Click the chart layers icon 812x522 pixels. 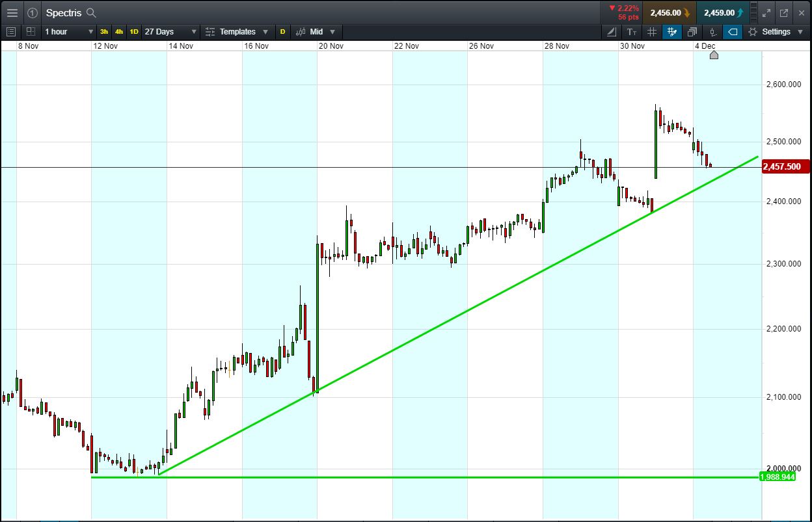click(692, 31)
